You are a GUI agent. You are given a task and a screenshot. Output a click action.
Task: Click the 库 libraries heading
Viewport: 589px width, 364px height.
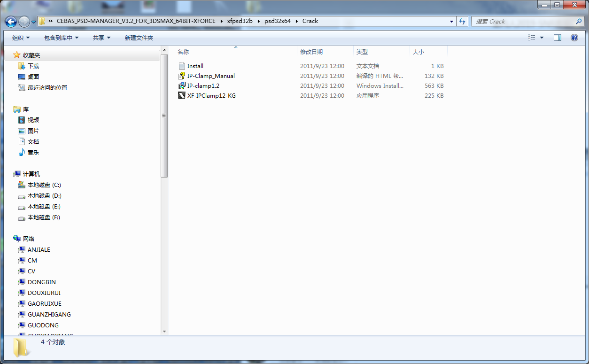(x=26, y=109)
